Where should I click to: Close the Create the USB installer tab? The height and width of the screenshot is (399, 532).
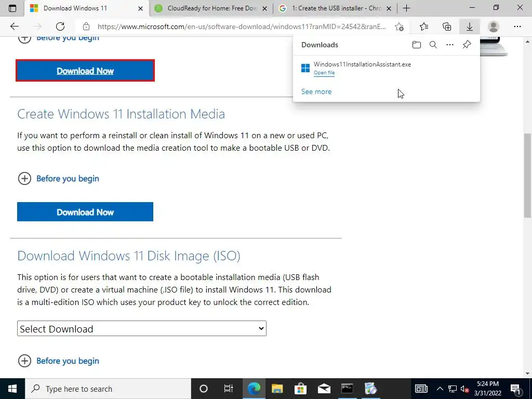(x=389, y=8)
